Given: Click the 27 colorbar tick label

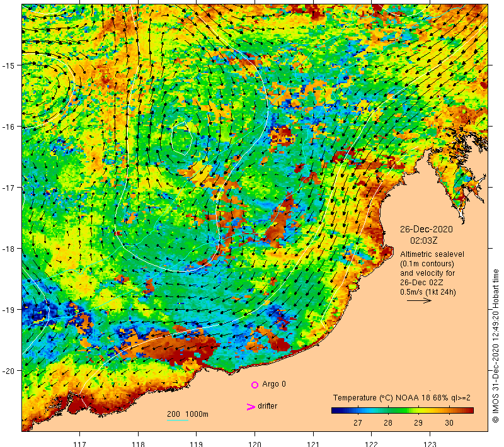Looking at the screenshot, I should (x=358, y=423).
